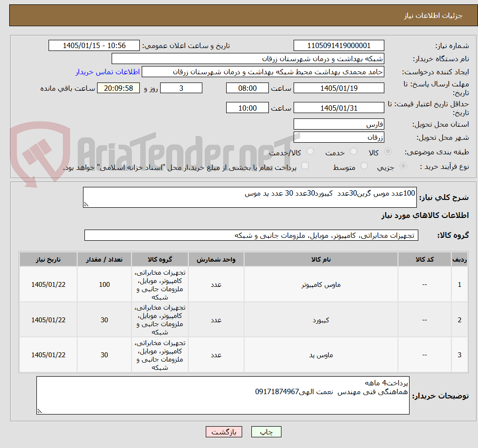This screenshot has height=448, width=478.
Task: Click the چاپ print button
Action: coord(266,432)
